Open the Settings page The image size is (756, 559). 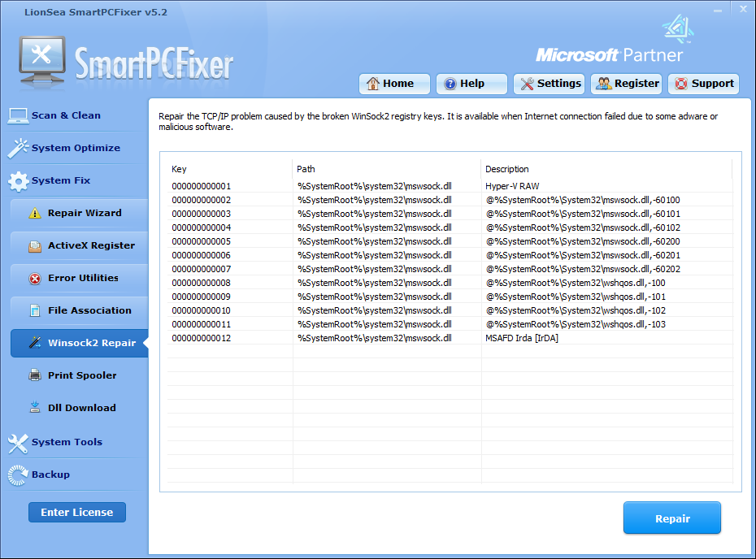click(x=550, y=84)
